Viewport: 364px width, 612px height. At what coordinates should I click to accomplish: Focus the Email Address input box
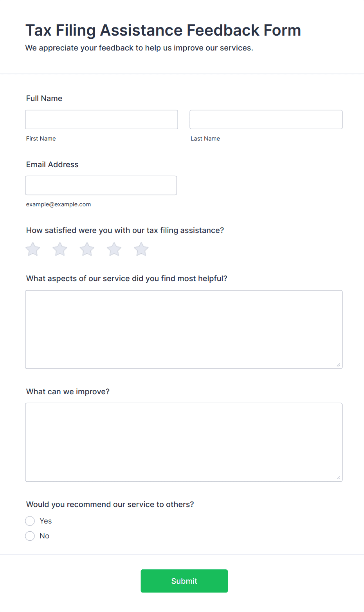pos(101,185)
